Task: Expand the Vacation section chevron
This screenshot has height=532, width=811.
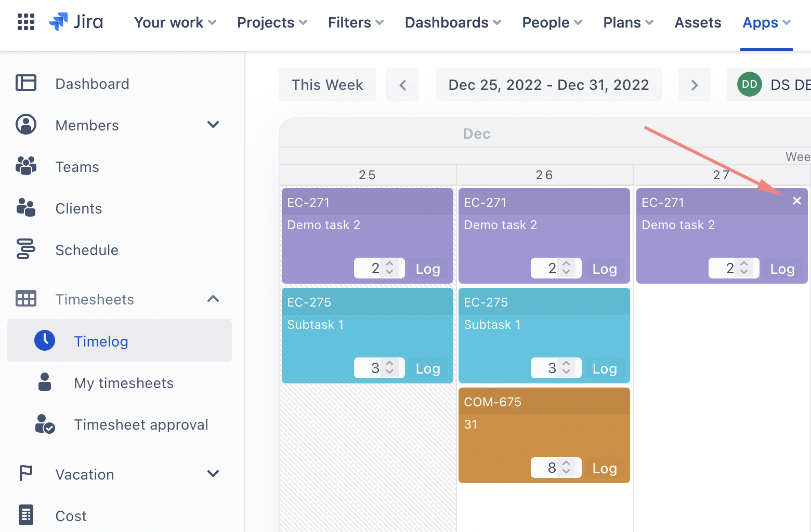Action: [213, 474]
